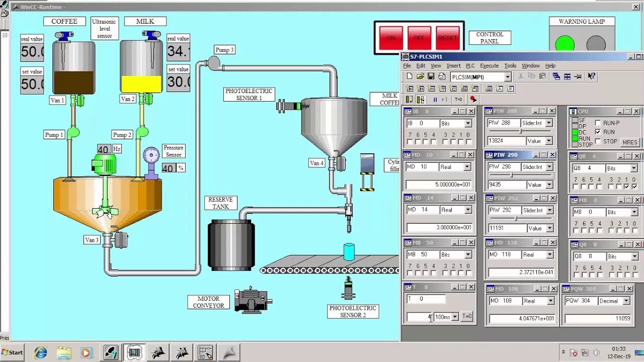This screenshot has width=644, height=362.
Task: Open the Execute menu in S7-PLCSIM
Action: coord(489,65)
